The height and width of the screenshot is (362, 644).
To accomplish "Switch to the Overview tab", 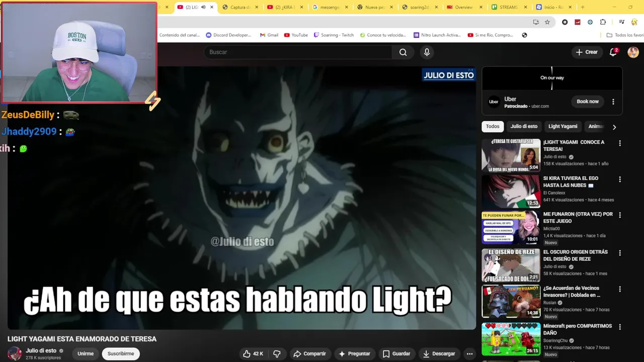I will pyautogui.click(x=464, y=7).
